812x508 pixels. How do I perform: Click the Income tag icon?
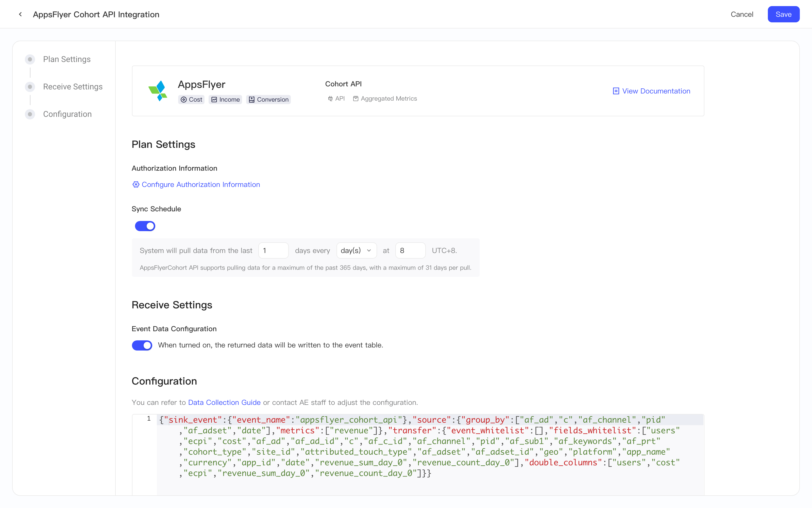tap(214, 100)
